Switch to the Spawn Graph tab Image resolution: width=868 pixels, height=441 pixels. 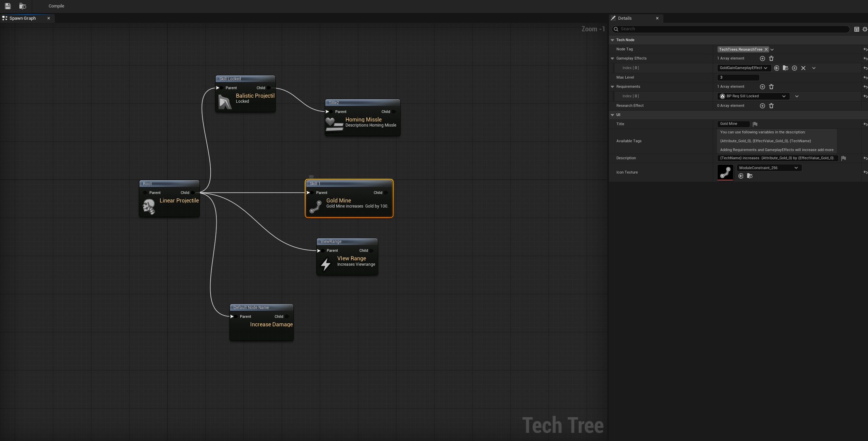(x=23, y=18)
